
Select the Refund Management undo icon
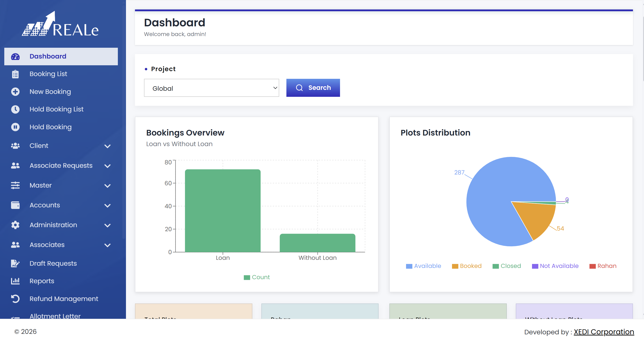click(15, 299)
